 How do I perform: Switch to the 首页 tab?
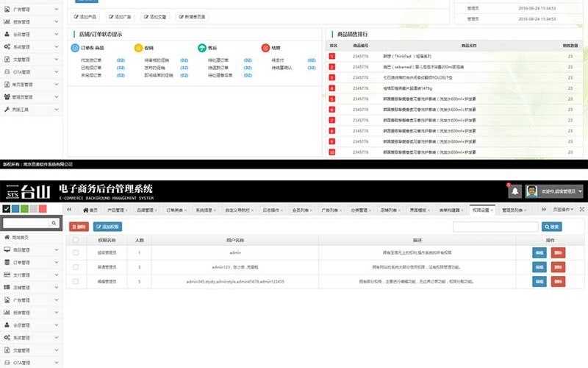90,210
